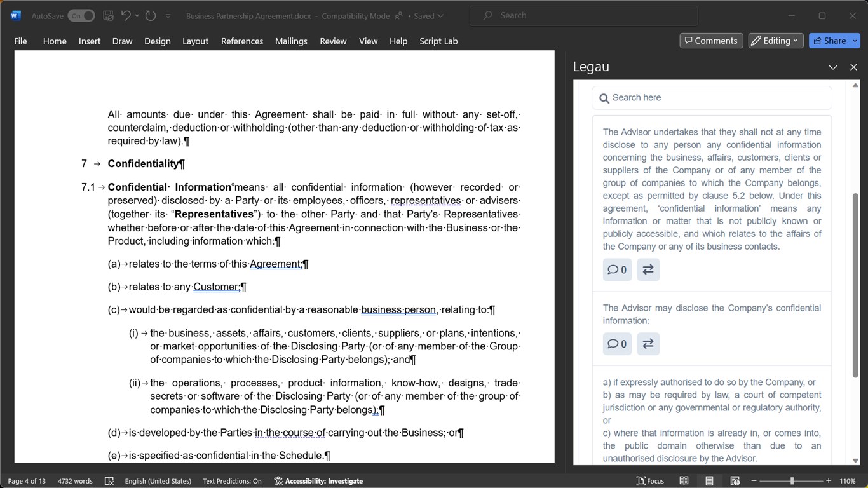Open Customize Quick Access Toolbar dropdown
Screen dimensions: 868x488
(x=168, y=16)
